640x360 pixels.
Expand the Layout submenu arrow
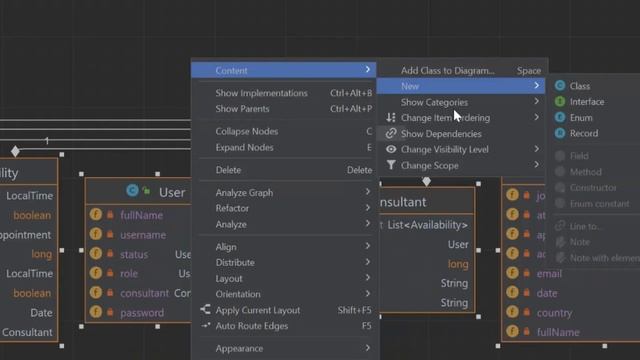coord(368,278)
